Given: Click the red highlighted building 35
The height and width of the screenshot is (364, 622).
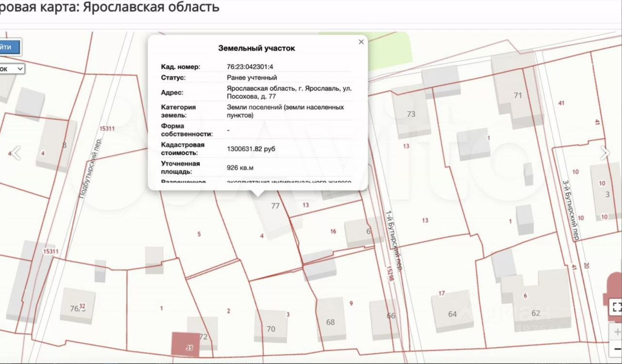Looking at the screenshot, I should pos(186,345).
